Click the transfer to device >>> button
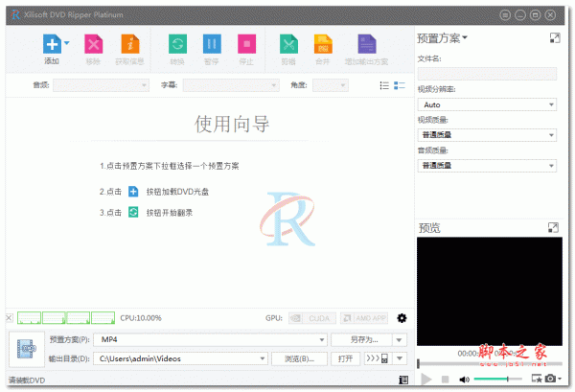Screen dimensions: 575x392 (x=378, y=358)
